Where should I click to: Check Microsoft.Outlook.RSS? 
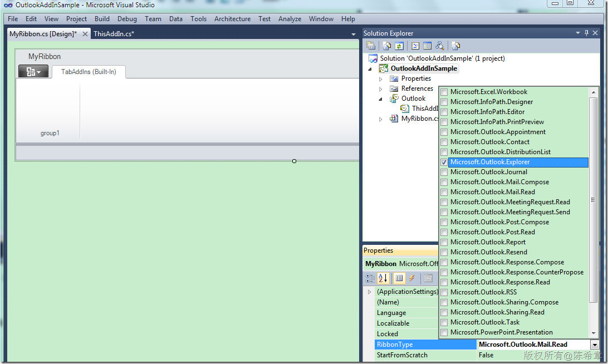point(444,292)
